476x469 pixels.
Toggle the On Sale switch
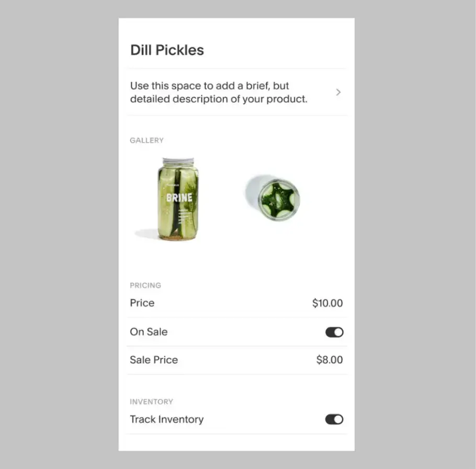point(334,332)
